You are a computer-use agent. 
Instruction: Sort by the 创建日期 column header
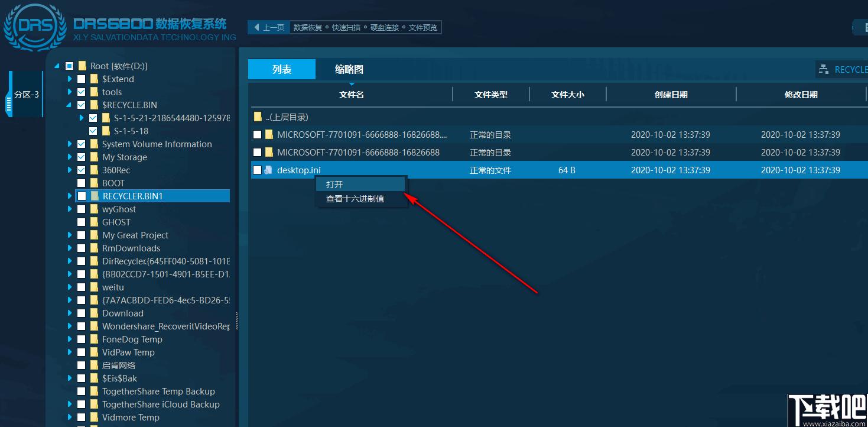point(671,95)
